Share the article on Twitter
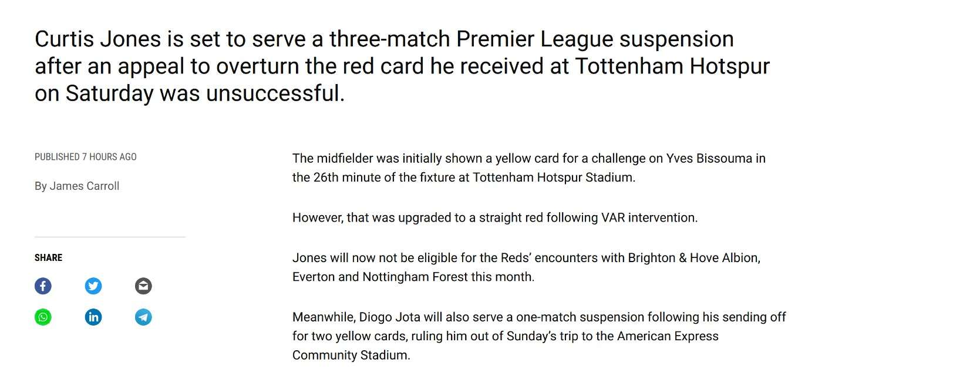This screenshot has height=372, width=980. (x=93, y=286)
